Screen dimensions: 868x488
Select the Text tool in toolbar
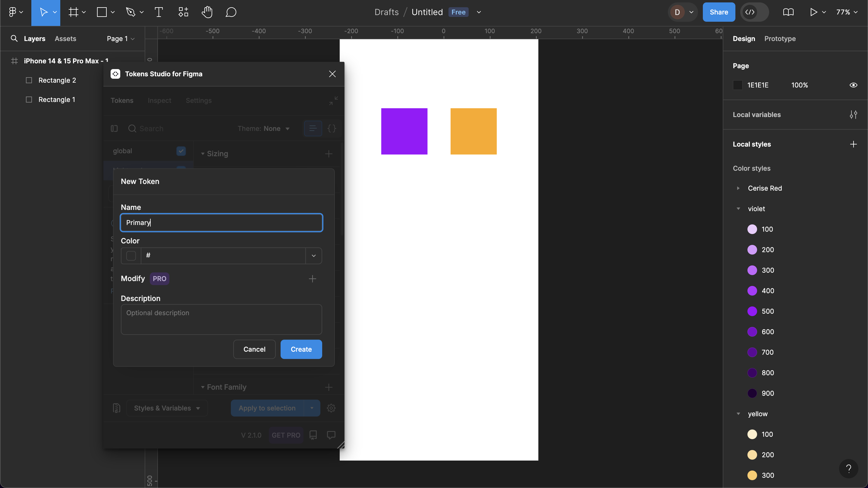click(159, 12)
